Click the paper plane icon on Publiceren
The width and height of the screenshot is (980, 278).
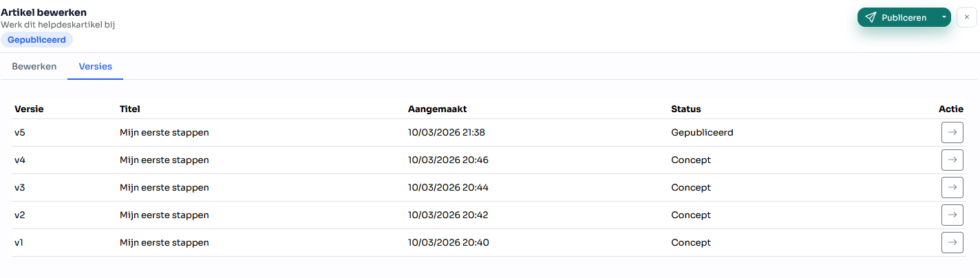(871, 17)
